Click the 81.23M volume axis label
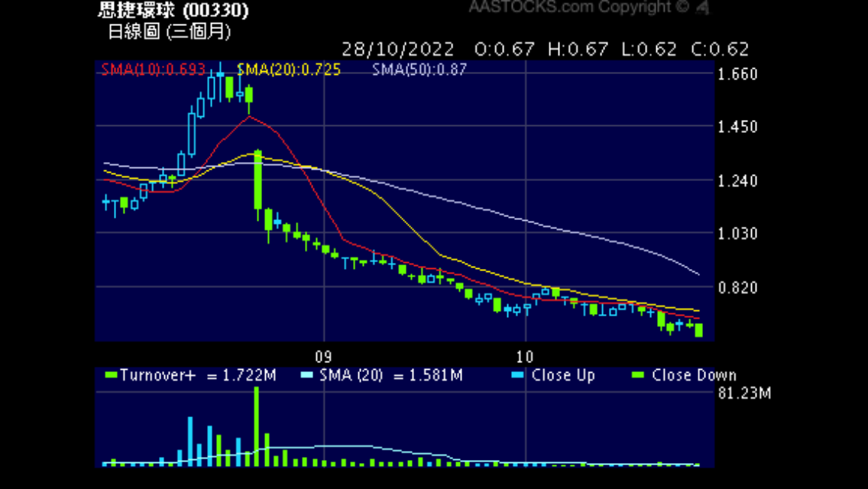 tap(744, 393)
